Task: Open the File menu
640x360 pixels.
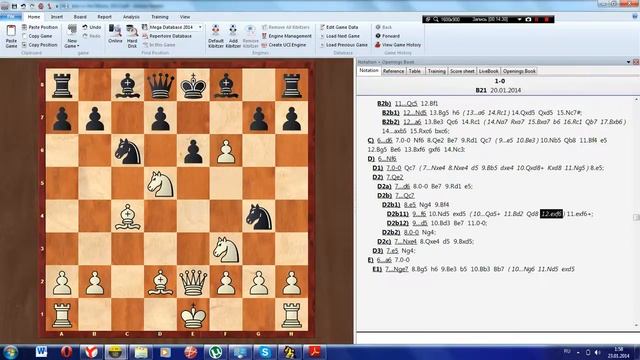Action: tap(11, 17)
